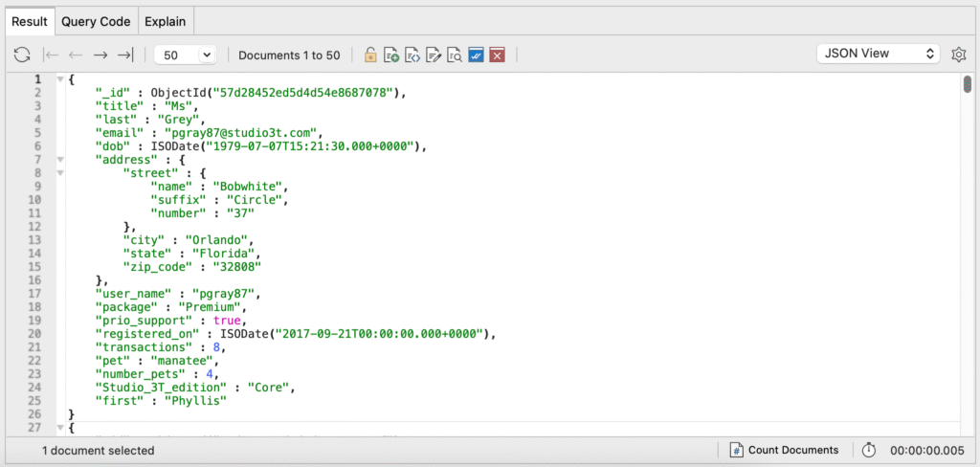
Task: Switch to the Query Code tab
Action: click(96, 21)
